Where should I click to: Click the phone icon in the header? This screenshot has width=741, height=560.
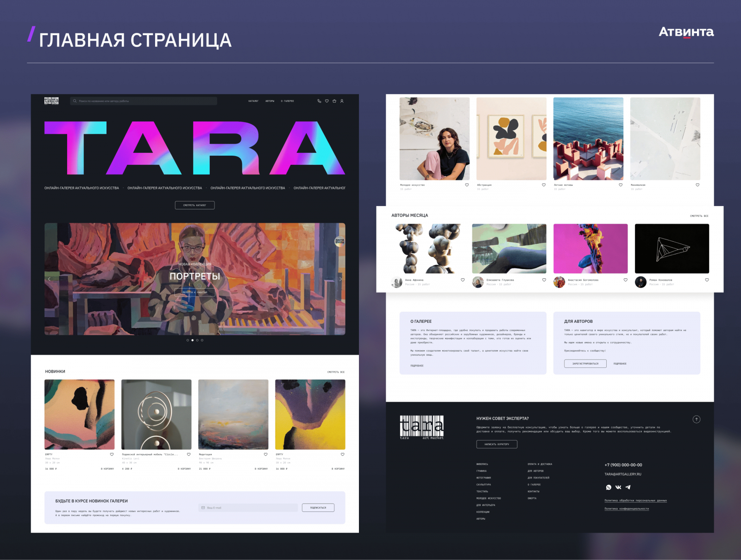319,101
